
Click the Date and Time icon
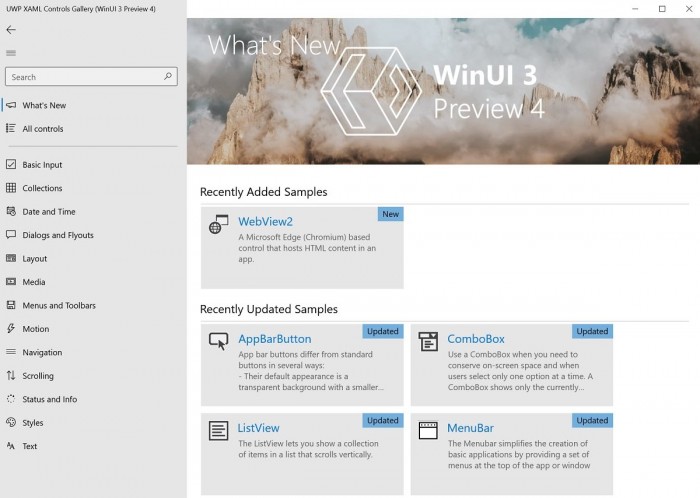point(11,212)
